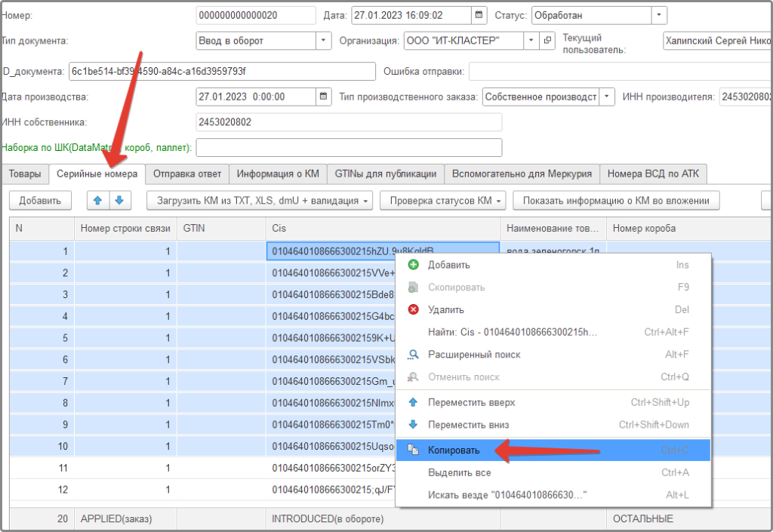The image size is (773, 532).
Task: Click the ИНН собственника field
Action: tap(349, 122)
